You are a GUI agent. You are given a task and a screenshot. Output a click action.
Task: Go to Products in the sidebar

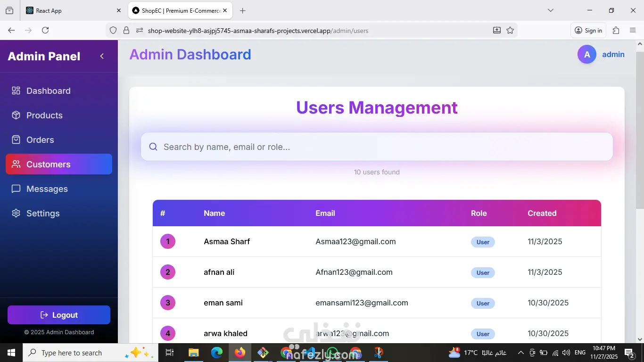(x=59, y=115)
